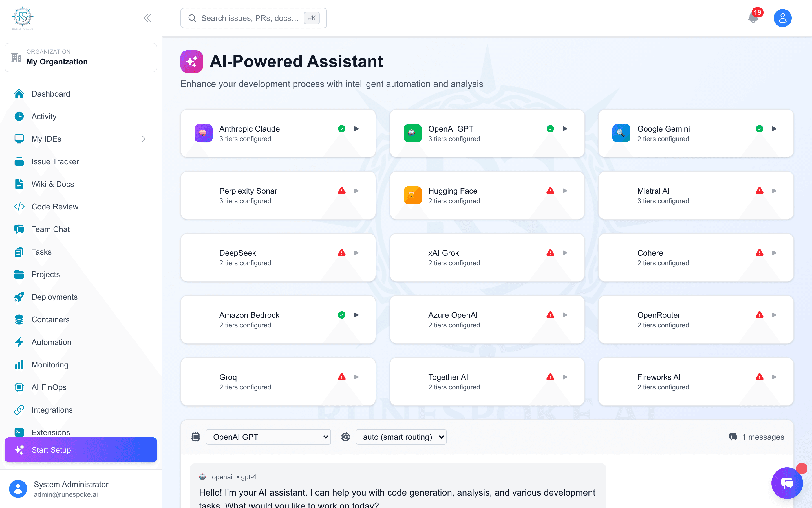Viewport: 812px width, 508px height.
Task: Click the 1 messages counter
Action: point(757,437)
